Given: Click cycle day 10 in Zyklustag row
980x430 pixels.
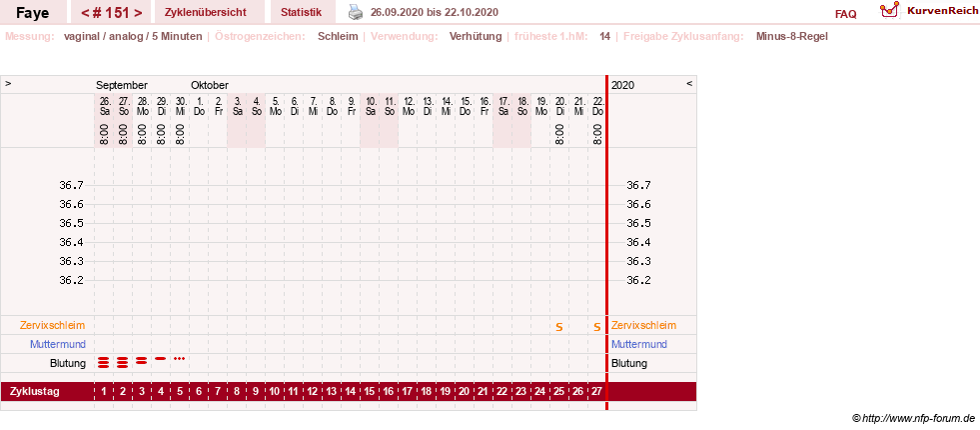Looking at the screenshot, I should [x=275, y=392].
